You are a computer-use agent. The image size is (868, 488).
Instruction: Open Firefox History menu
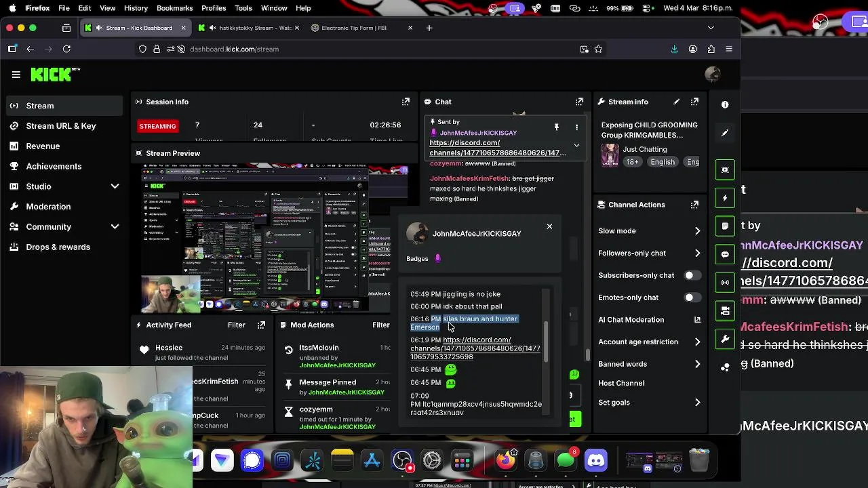pos(136,8)
